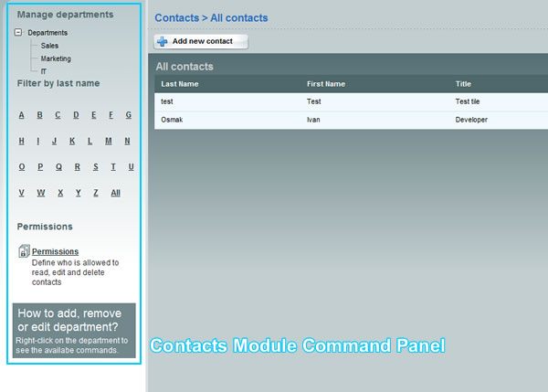Filter contacts by letter O
548x392 pixels.
[22, 167]
